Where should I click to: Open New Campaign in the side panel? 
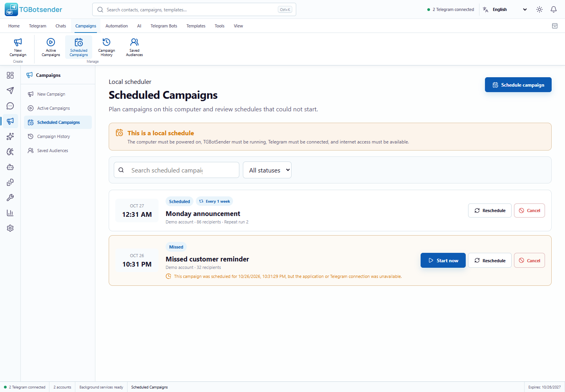[x=58, y=94]
